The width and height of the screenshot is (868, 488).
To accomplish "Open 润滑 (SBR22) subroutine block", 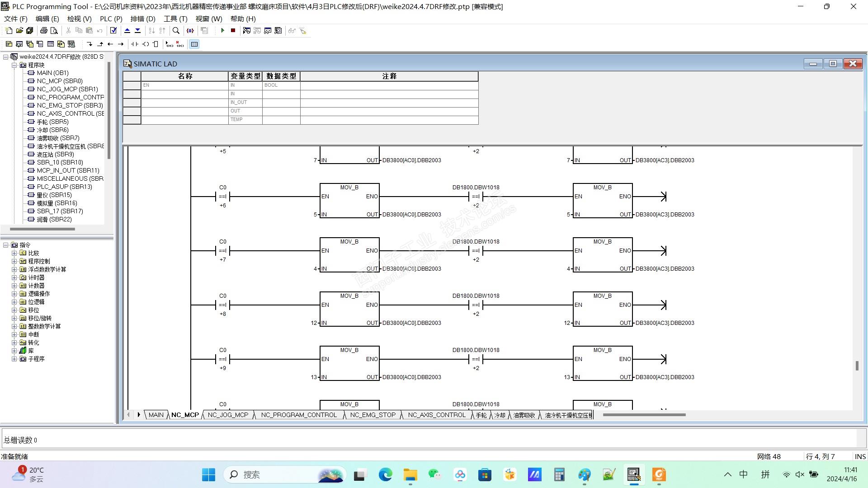I will point(54,219).
